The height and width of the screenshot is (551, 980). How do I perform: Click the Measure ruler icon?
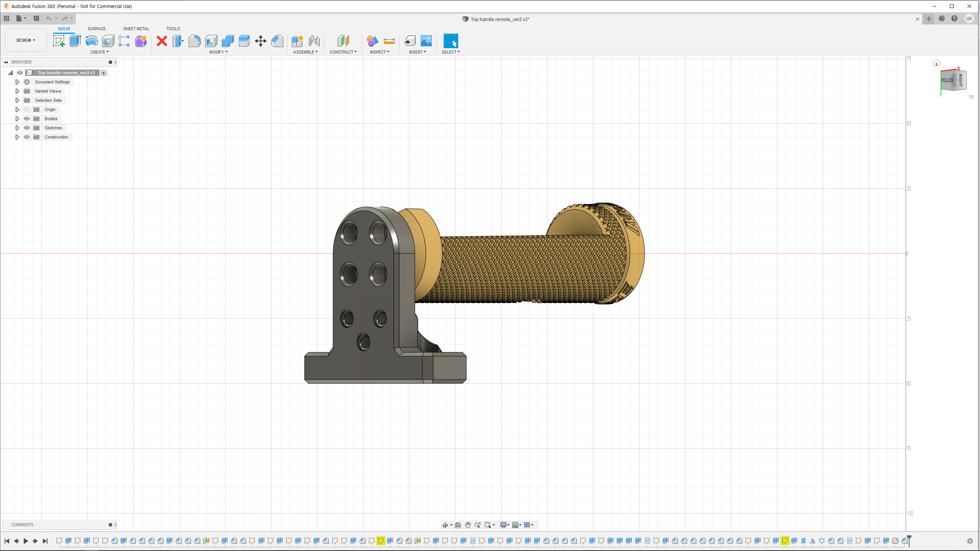[x=389, y=41]
